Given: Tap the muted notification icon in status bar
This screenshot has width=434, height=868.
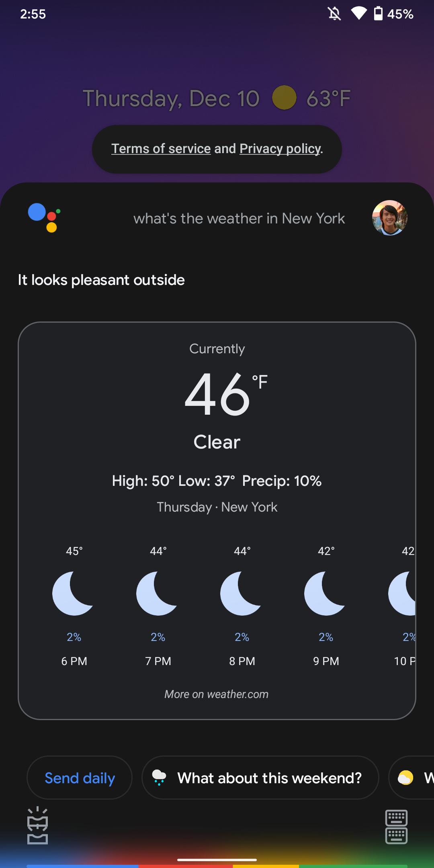Looking at the screenshot, I should pyautogui.click(x=335, y=14).
